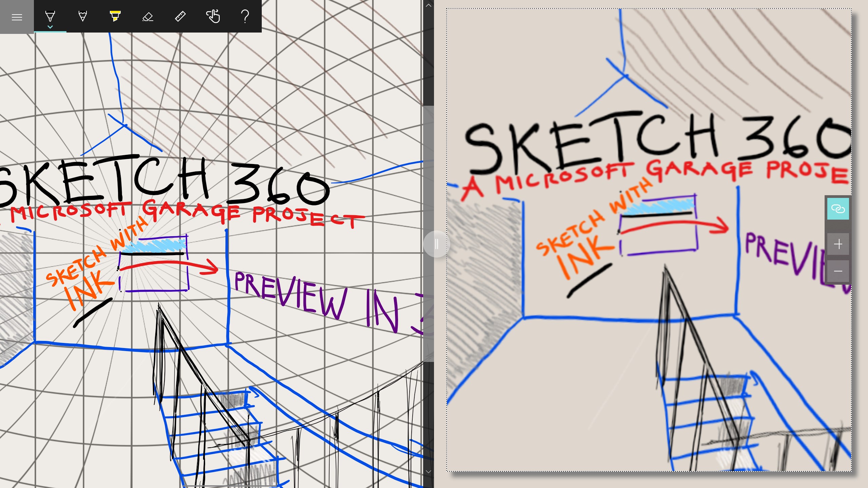Open help with the question mark
The image size is (868, 488).
(x=245, y=16)
